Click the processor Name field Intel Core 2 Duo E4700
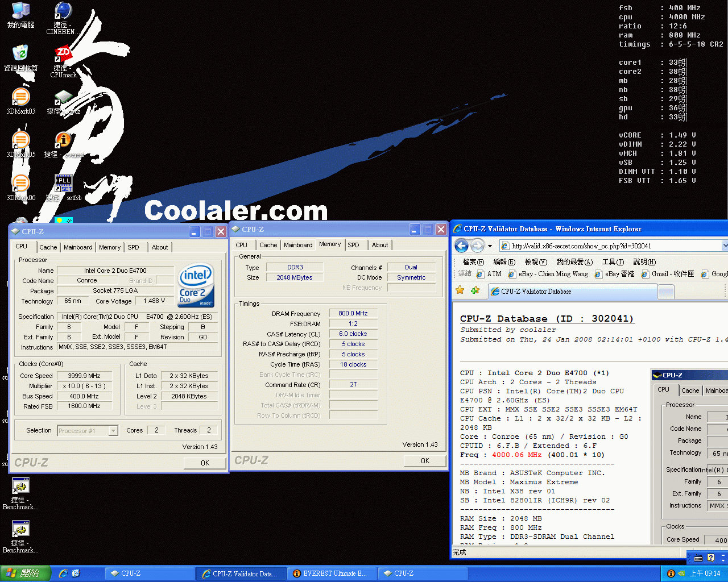Screen dimensions: 728x582 pos(115,271)
